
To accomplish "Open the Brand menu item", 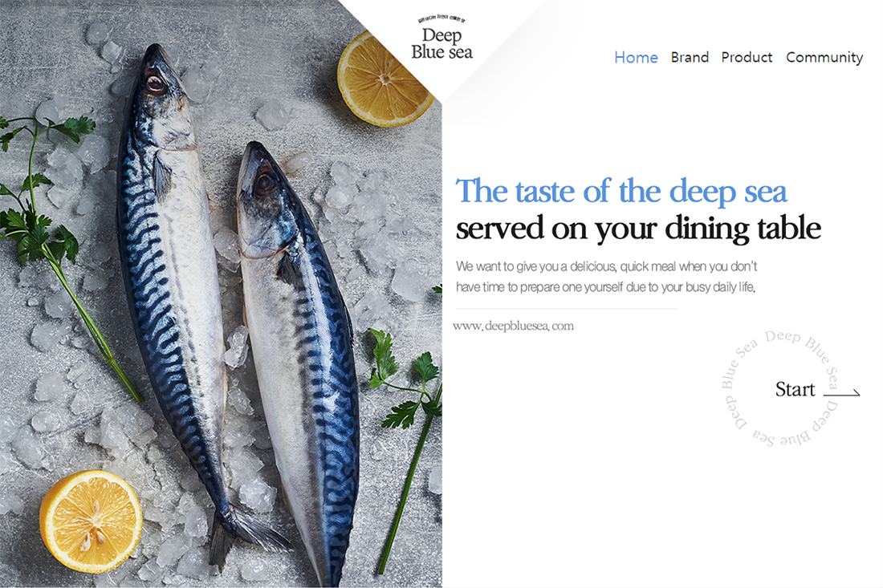I will [690, 58].
